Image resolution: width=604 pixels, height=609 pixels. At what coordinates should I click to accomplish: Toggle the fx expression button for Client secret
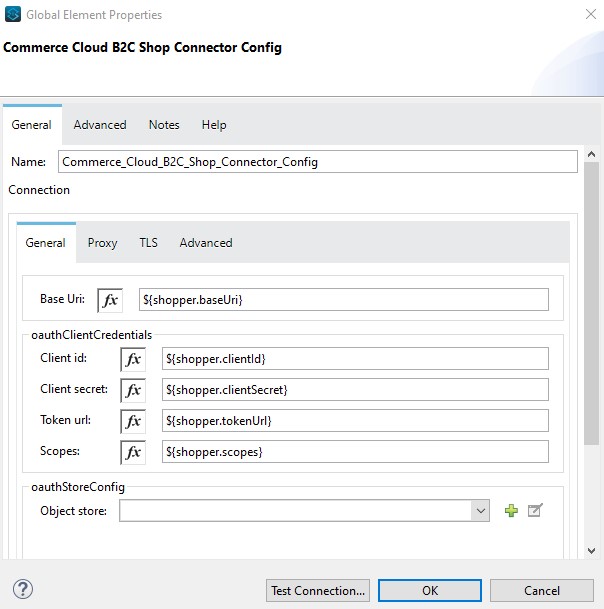[x=133, y=390]
